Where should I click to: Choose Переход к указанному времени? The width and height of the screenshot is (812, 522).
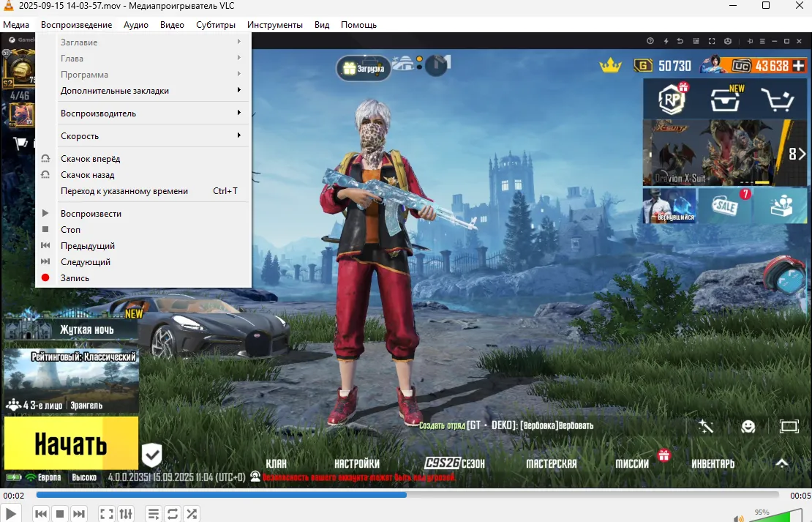124,191
